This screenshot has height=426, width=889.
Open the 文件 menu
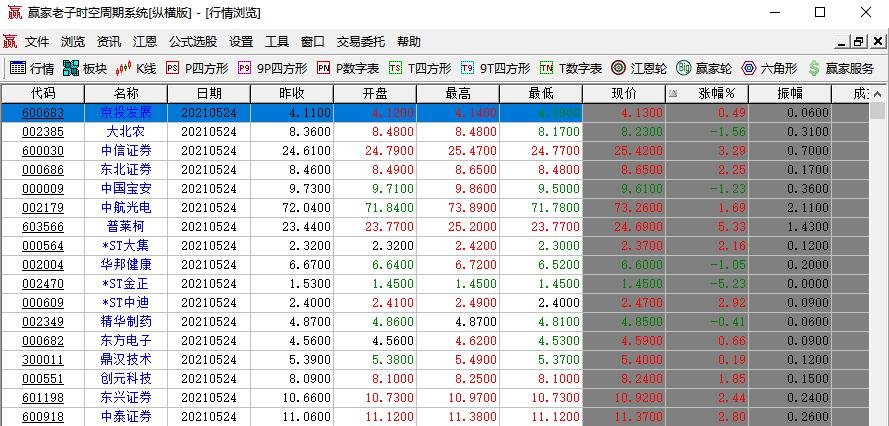(37, 41)
